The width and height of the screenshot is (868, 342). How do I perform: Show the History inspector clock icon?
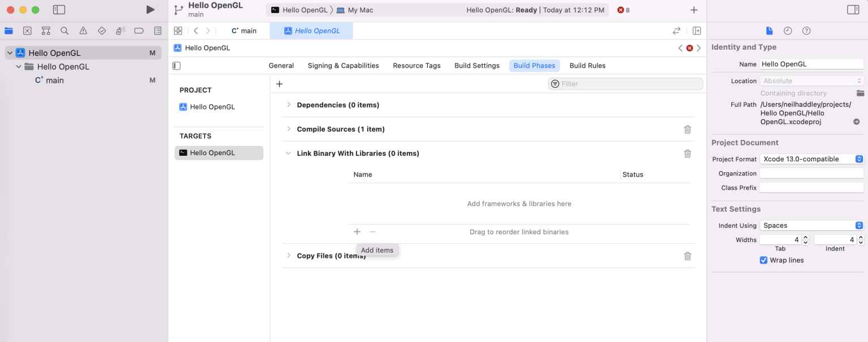point(788,31)
